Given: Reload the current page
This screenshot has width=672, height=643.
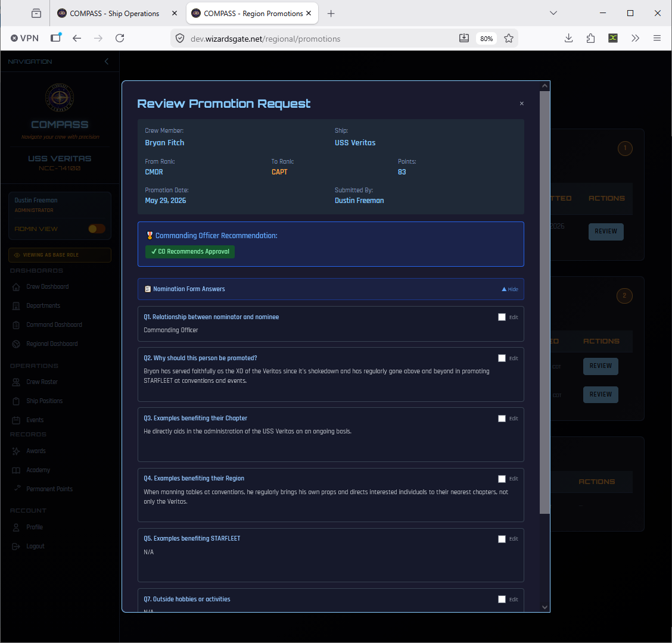Looking at the screenshot, I should tap(120, 39).
